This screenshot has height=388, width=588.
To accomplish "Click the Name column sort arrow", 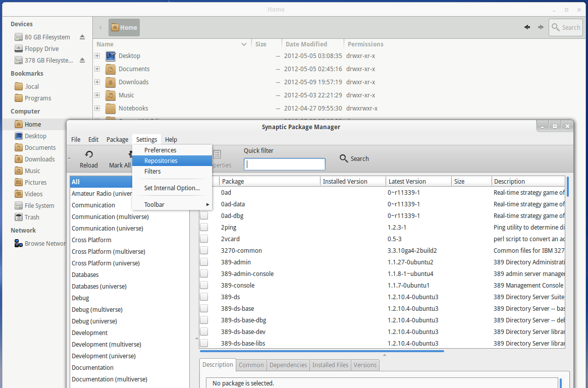I will [x=244, y=44].
